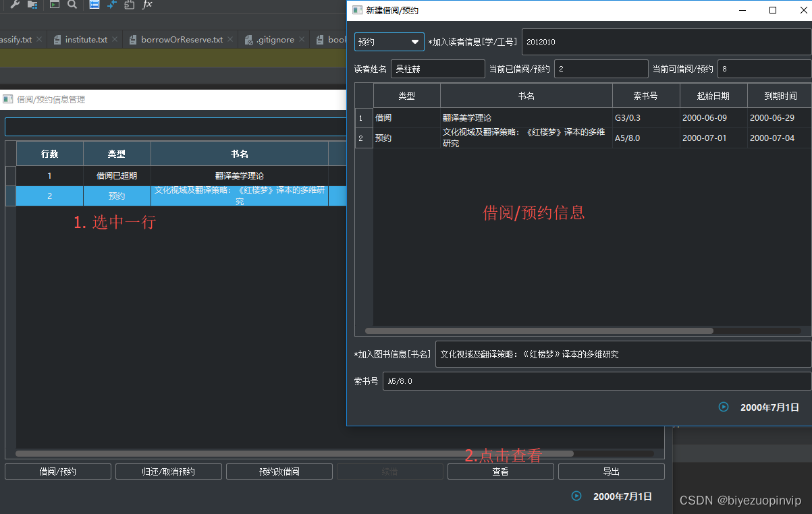Select row header 2 in the dialog table

click(364, 138)
